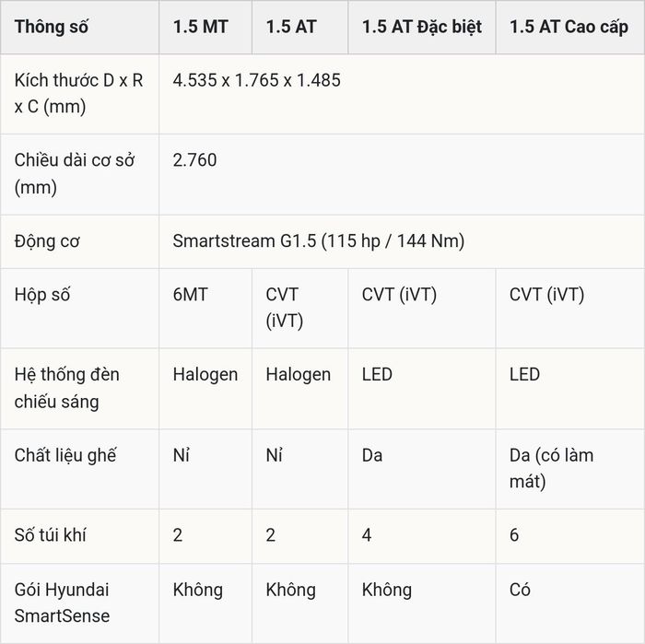Image resolution: width=645 pixels, height=644 pixels.
Task: Click 'LED' under 1.5 AT Cao cấp
Action: click(x=524, y=375)
